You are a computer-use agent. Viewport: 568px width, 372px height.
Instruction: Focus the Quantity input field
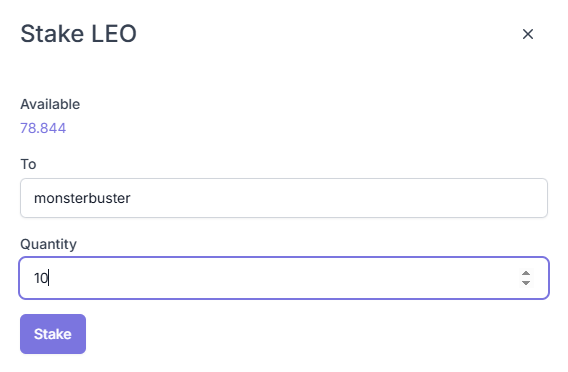pyautogui.click(x=284, y=278)
